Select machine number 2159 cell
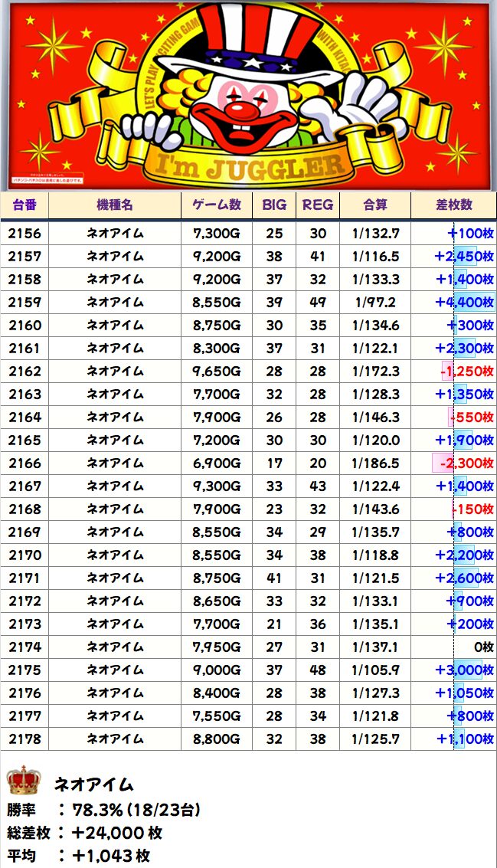497x868 pixels. pyautogui.click(x=25, y=303)
